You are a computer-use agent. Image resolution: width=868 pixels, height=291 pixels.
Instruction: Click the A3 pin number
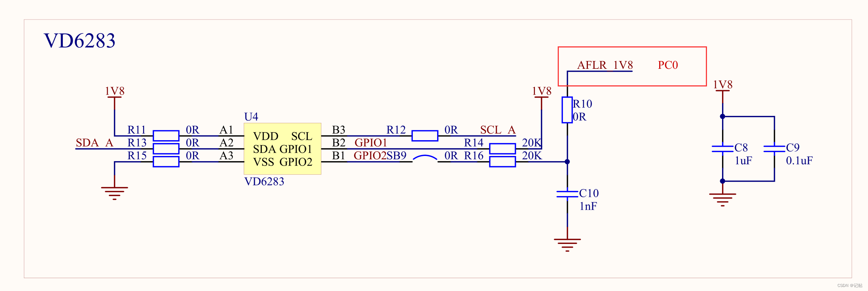coord(226,156)
